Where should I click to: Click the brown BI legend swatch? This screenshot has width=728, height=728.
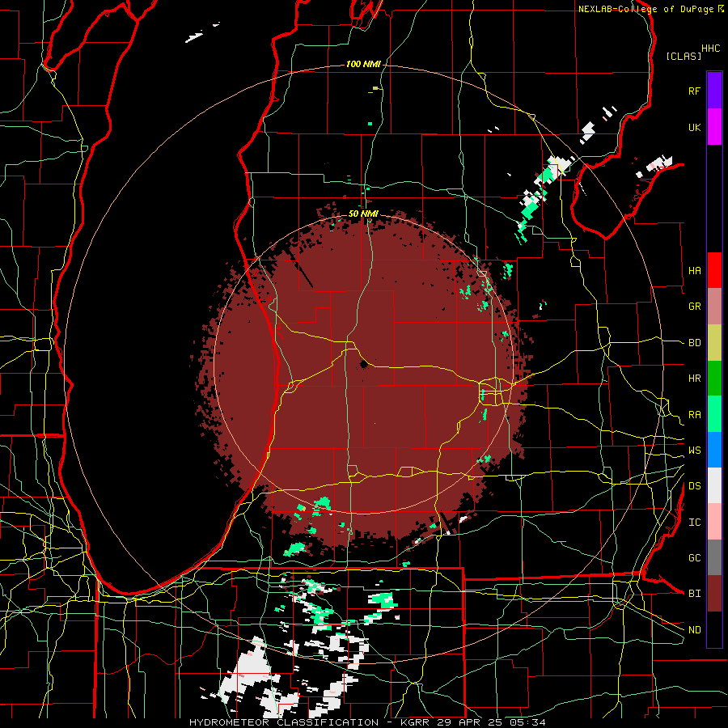(714, 594)
